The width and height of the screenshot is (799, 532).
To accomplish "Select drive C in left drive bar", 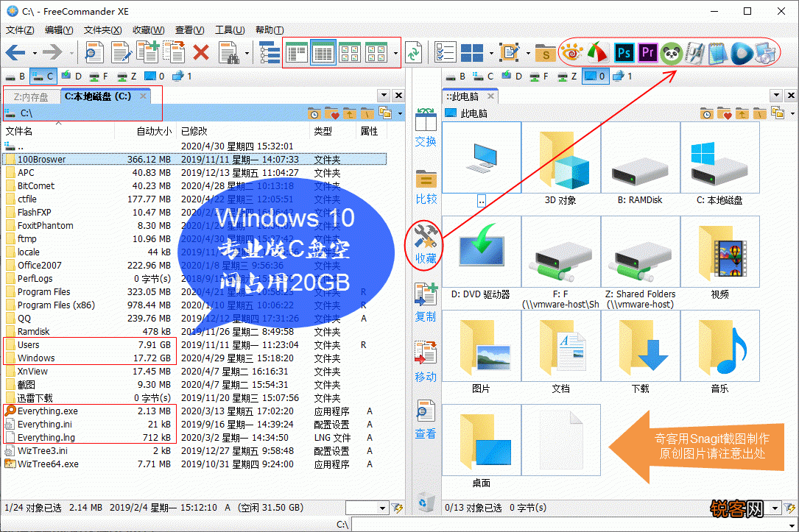I will tap(43, 77).
